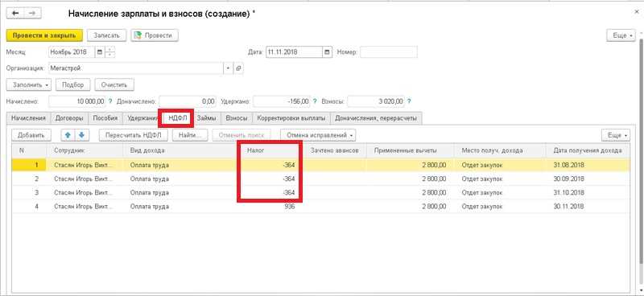Switch to the Взносы tab

237,118
